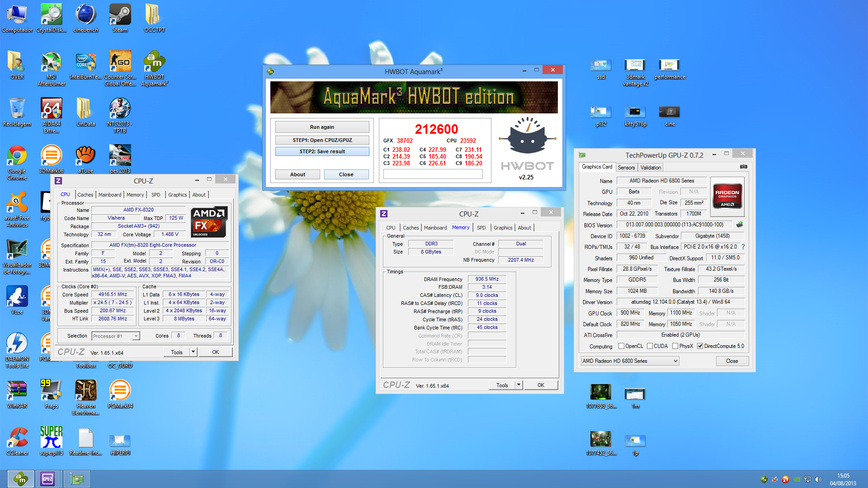
Task: Toggle the OpenCL checkbox in GPU-Z
Action: pos(621,346)
